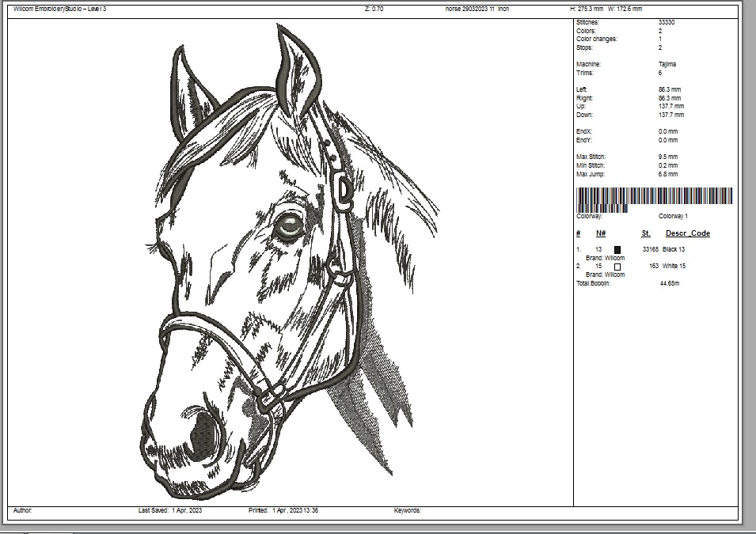Screen dimensions: 756x534
Task: Click the Total Bobbin value 44.65m
Action: [670, 283]
